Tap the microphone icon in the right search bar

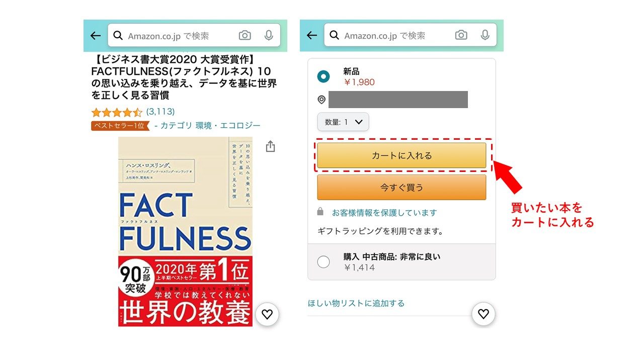pos(485,35)
